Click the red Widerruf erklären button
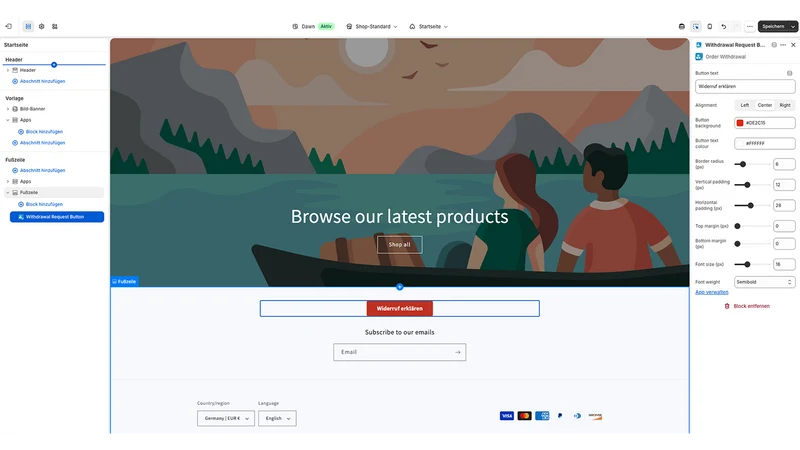 [x=399, y=308]
